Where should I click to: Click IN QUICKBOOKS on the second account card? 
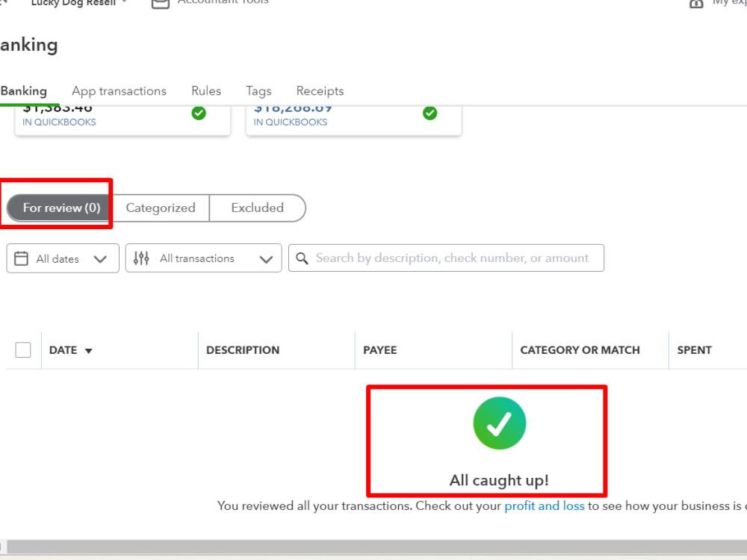[290, 122]
